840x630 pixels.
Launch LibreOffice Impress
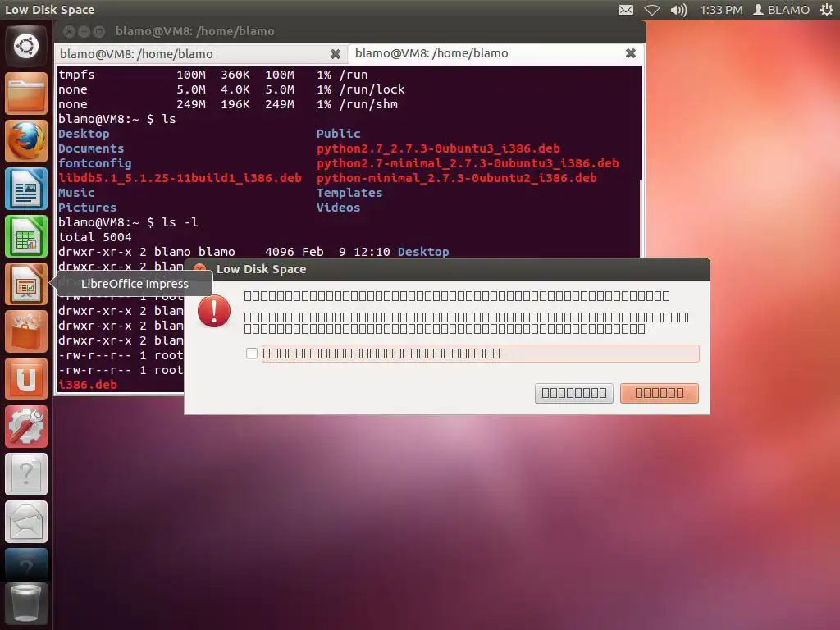click(26, 284)
